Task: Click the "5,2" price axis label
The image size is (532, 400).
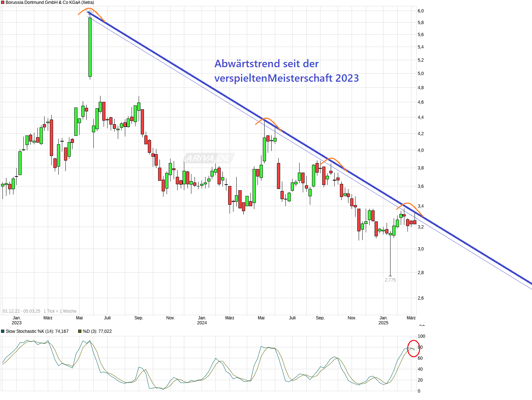Action: (421, 60)
